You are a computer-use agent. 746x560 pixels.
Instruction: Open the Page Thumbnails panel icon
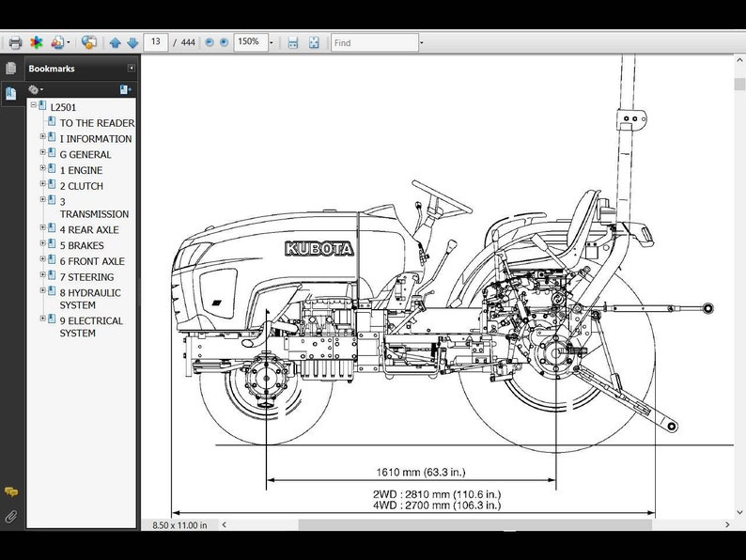click(x=10, y=69)
